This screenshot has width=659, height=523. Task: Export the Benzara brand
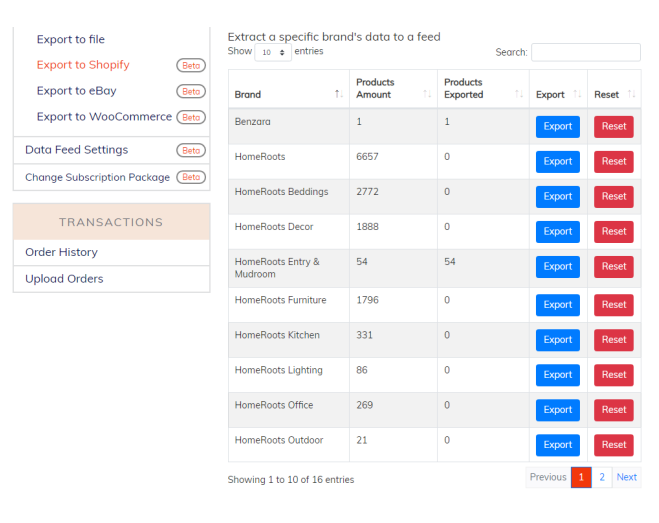557,127
